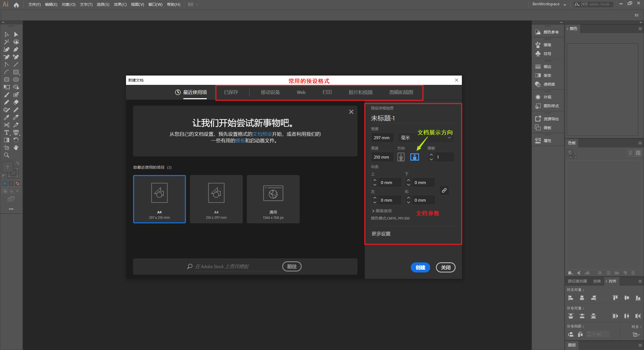644x350 pixels.
Task: Choose landscape orientation for the document
Action: (415, 157)
